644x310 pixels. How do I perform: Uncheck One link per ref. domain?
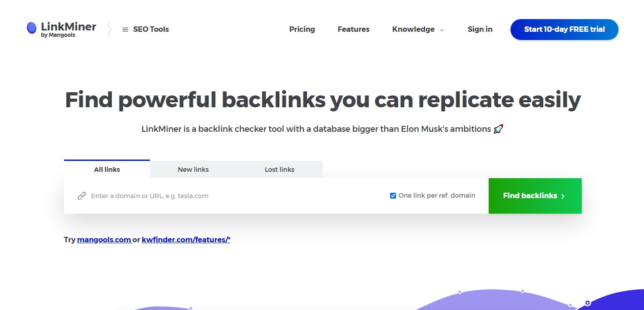[x=393, y=196]
